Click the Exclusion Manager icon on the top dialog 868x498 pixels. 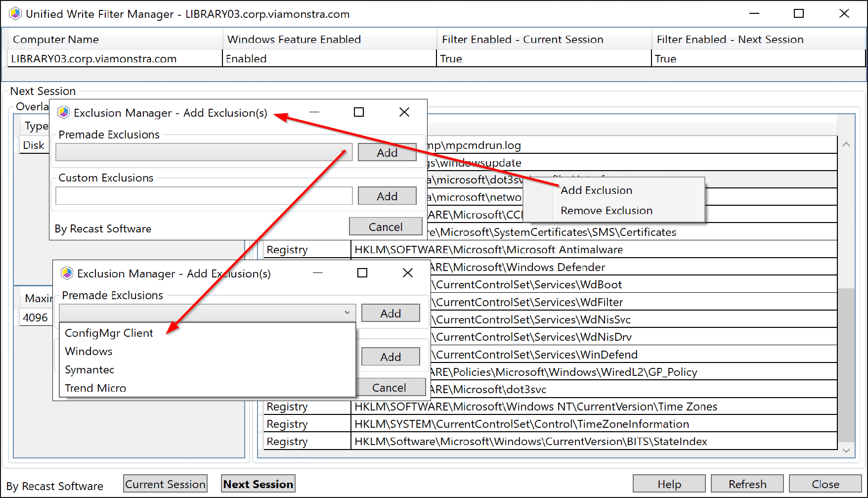[63, 112]
